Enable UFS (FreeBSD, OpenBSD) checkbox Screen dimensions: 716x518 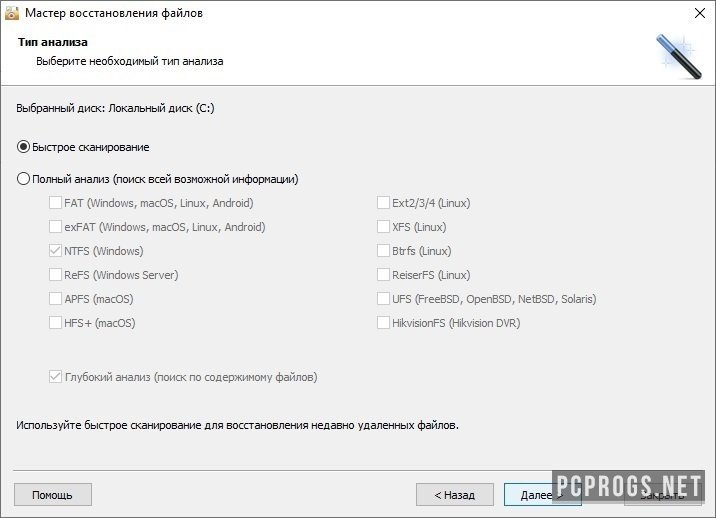point(383,299)
